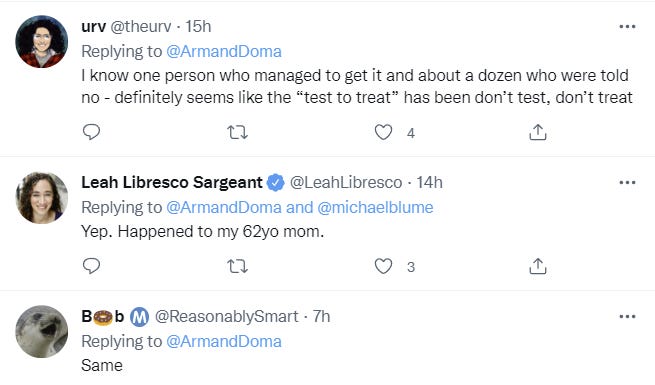Open urv's profile picture
Viewport: 655px width, 385px height.
[41, 41]
